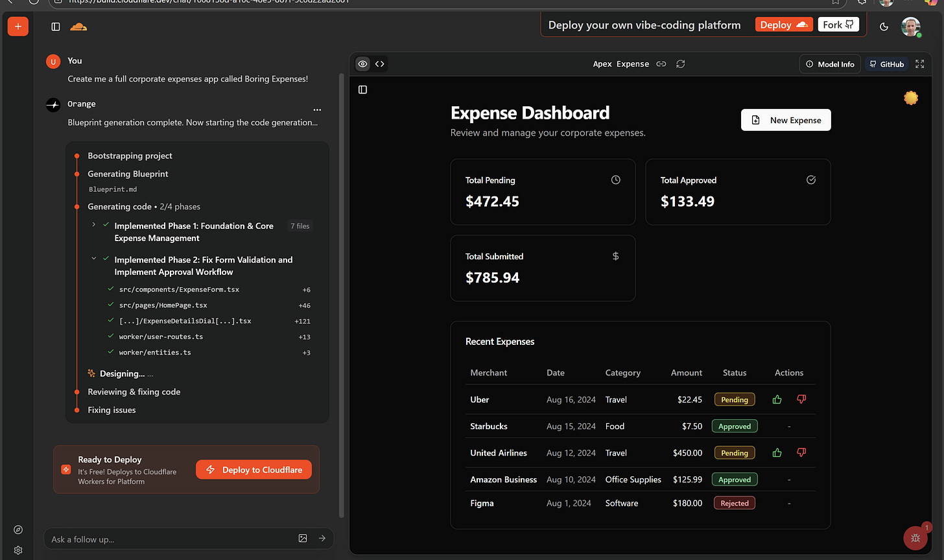Reject the Uber expense thumbs down
The image size is (944, 560).
tap(801, 399)
